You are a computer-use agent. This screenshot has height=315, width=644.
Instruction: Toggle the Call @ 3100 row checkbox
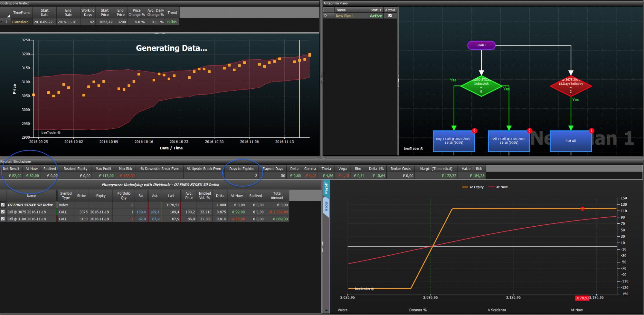click(x=3, y=219)
